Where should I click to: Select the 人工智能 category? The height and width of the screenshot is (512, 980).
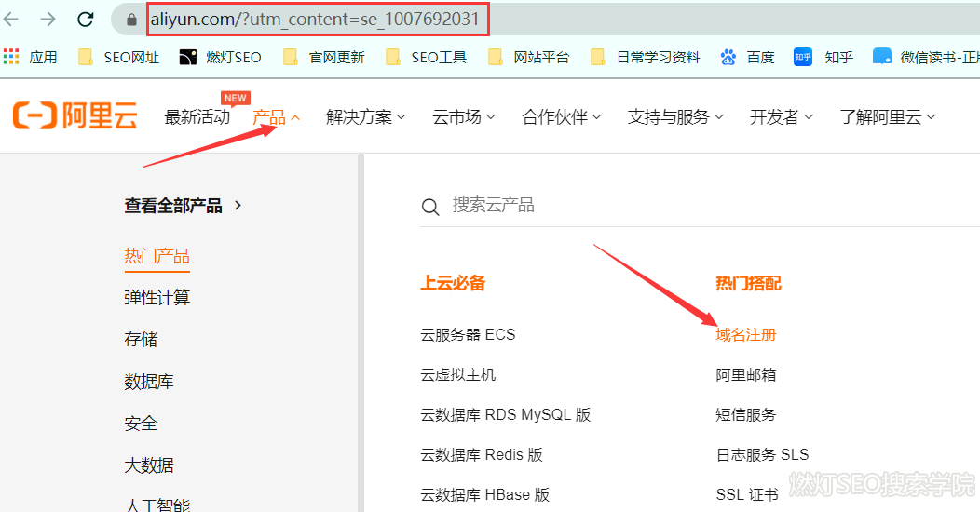pyautogui.click(x=157, y=504)
